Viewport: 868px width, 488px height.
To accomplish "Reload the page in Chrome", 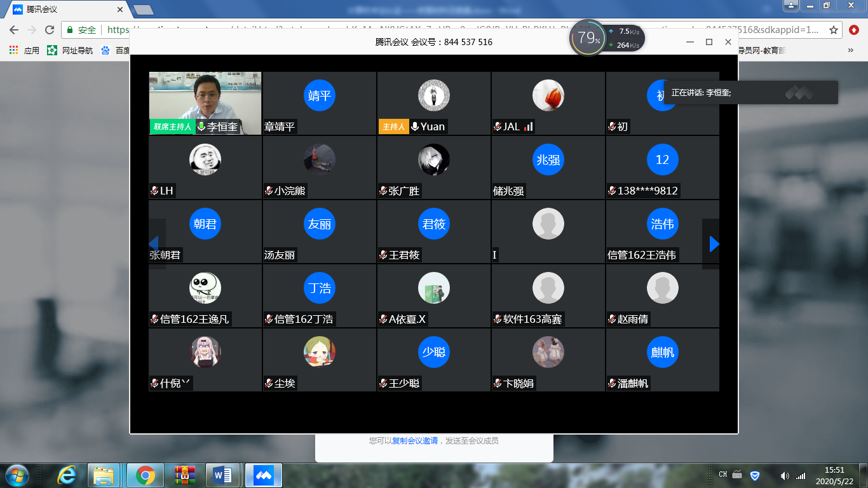I will tap(50, 30).
